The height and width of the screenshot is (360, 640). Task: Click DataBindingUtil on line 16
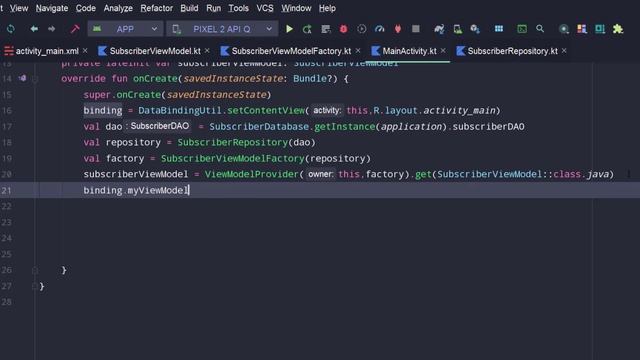coord(180,110)
